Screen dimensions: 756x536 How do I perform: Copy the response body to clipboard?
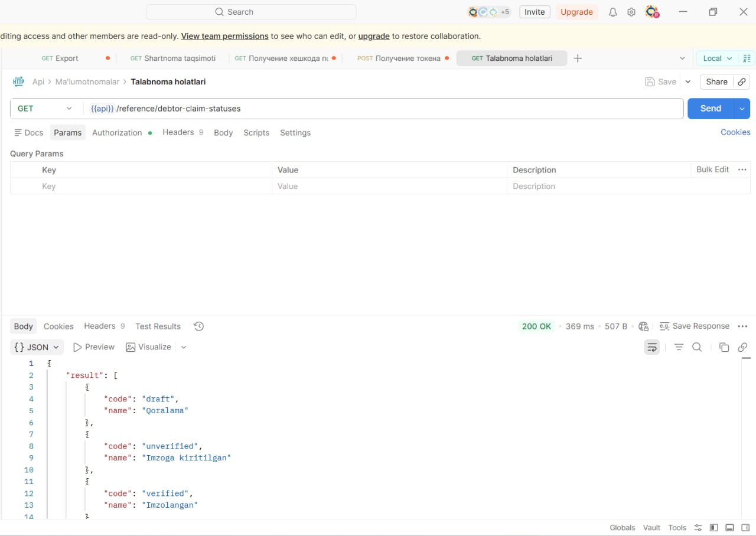coord(724,347)
